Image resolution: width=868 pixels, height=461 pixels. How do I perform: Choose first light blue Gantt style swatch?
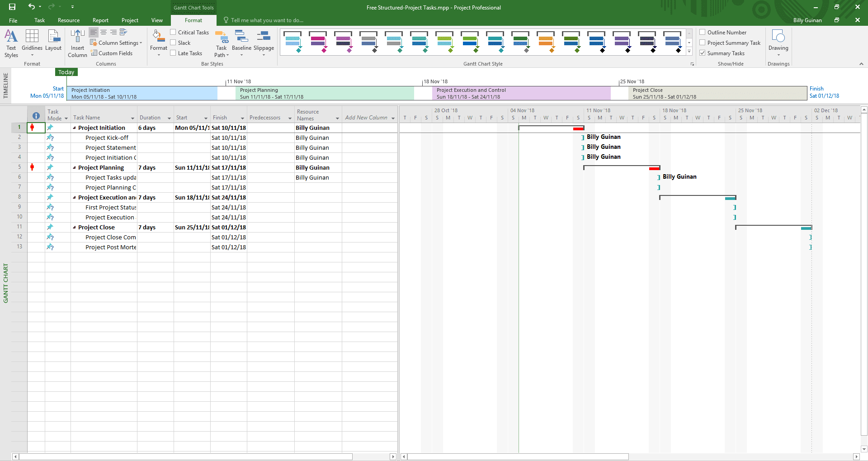[292, 42]
